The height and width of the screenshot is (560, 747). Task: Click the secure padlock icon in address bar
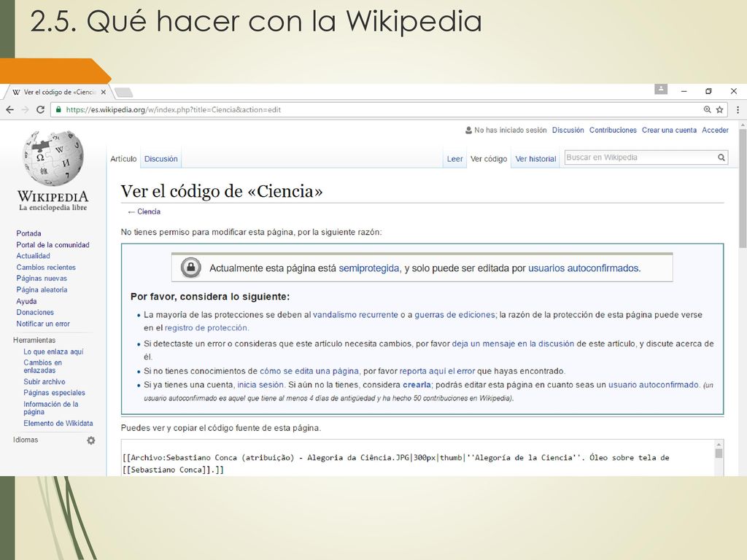(x=58, y=109)
